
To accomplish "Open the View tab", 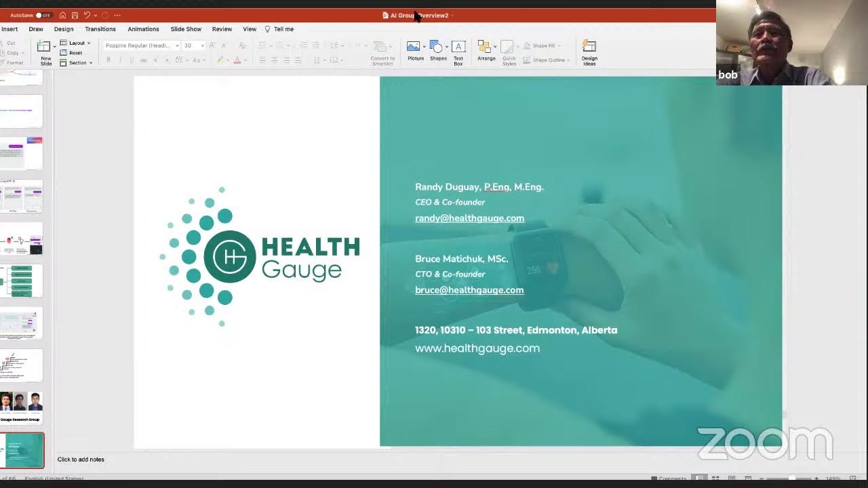I will (250, 29).
